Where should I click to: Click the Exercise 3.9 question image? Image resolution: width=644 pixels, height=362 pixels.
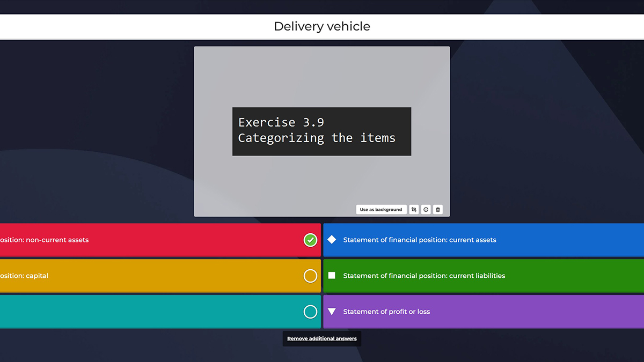[x=322, y=131]
